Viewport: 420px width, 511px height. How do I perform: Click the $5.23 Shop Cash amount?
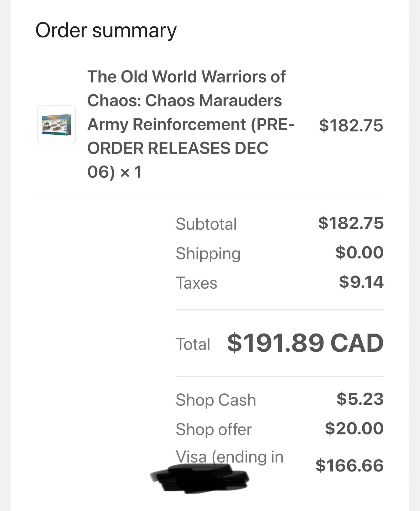pos(360,399)
